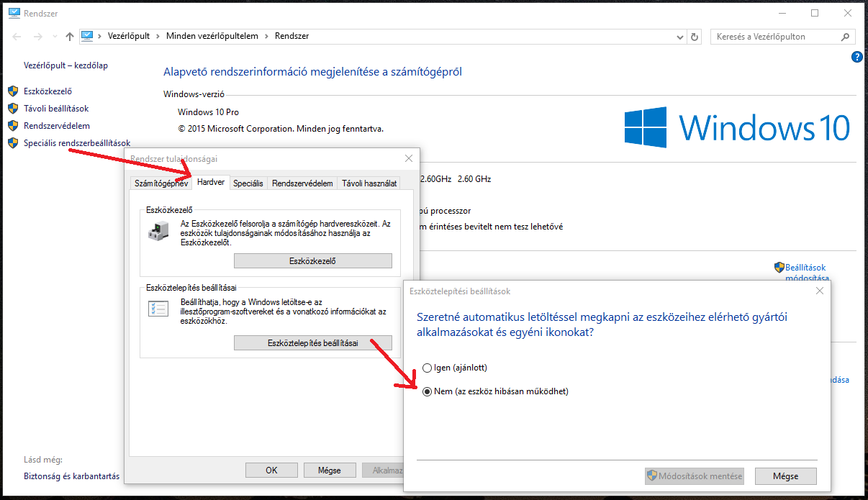Switch to Számítógépnév tab
This screenshot has width=868, height=500.
click(161, 183)
